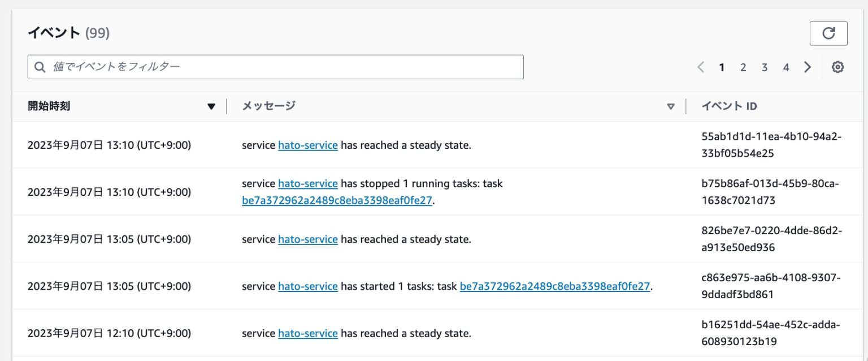Screen dimensions: 868x361
Task: Open the table preferences gear
Action: click(x=837, y=67)
